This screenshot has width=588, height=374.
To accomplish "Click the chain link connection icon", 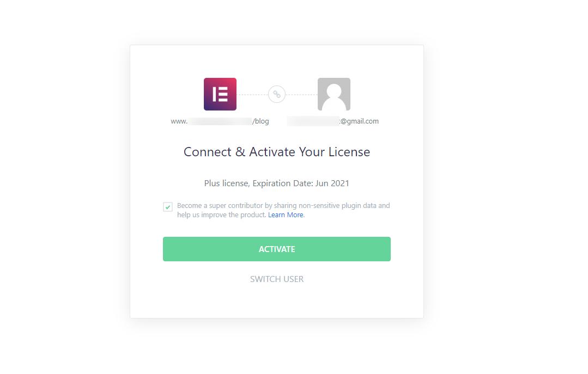I will (277, 94).
